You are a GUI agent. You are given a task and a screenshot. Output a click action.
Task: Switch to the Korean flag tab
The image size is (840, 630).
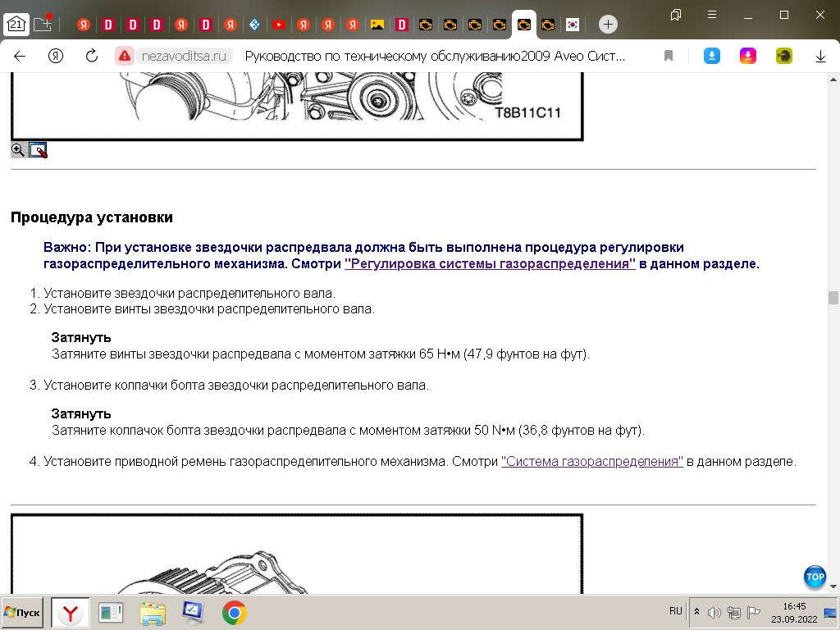pos(573,25)
